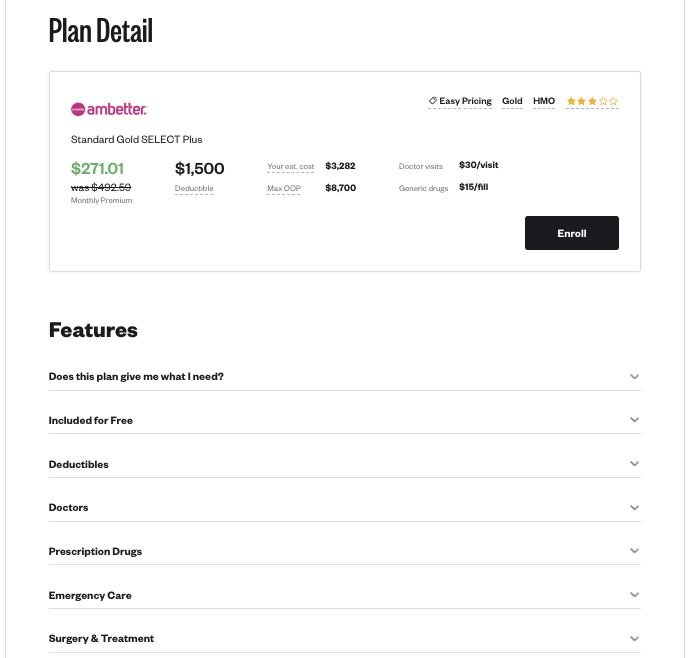The width and height of the screenshot is (688, 658).
Task: Click the Standard Gold SELECT Plus plan name
Action: click(136, 139)
